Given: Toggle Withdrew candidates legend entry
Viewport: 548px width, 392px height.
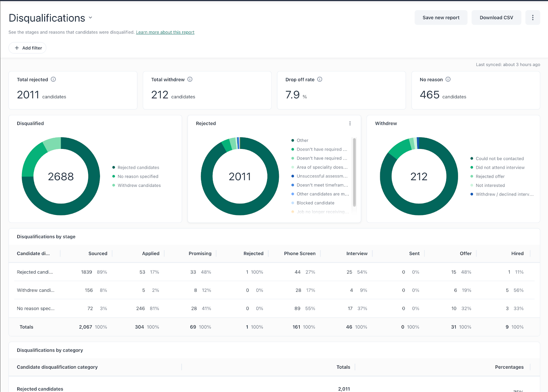Looking at the screenshot, I should click(139, 185).
